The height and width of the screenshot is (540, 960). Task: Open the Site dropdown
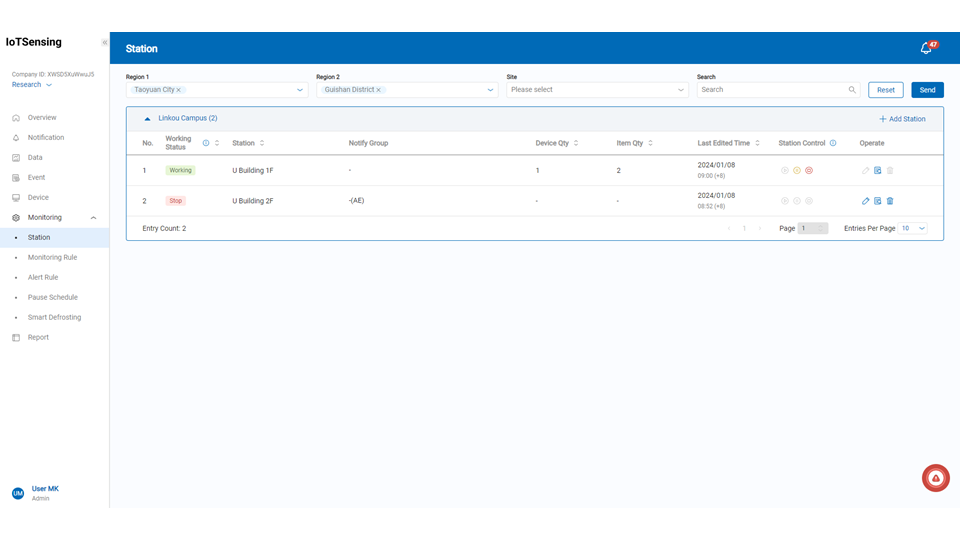tap(597, 90)
